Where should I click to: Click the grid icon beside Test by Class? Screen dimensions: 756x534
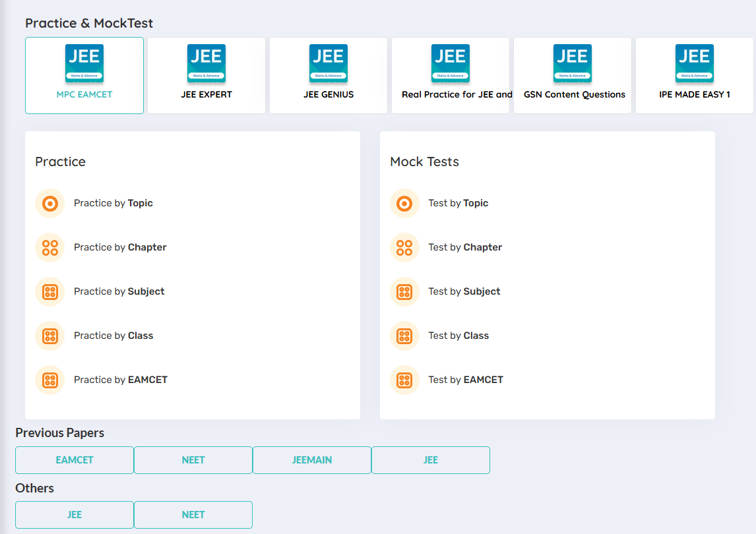coord(404,336)
